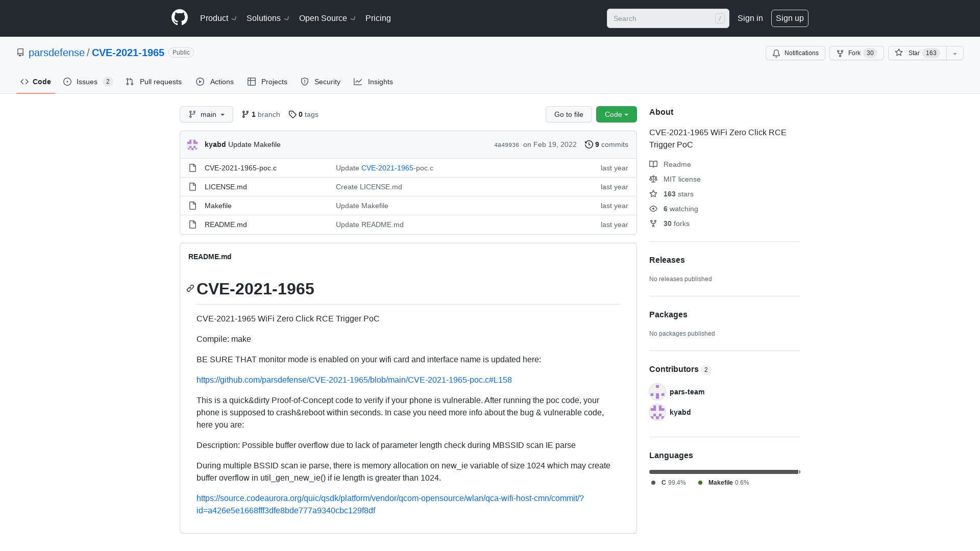Image resolution: width=980 pixels, height=551 pixels.
Task: Click the README.md header label
Action: click(x=210, y=257)
